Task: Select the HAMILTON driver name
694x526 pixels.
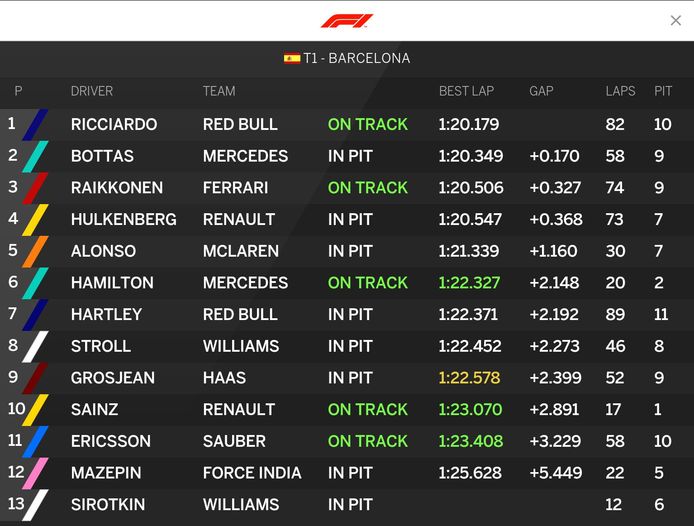Action: coord(112,283)
